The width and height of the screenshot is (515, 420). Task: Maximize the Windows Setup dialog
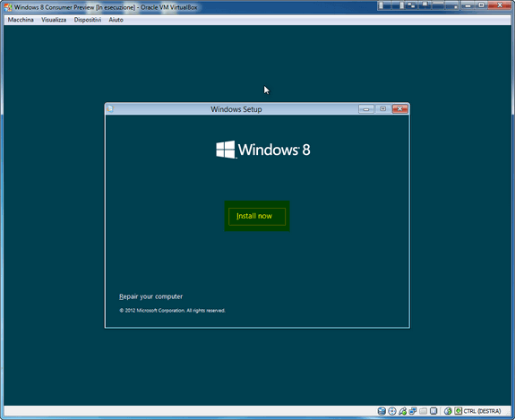383,108
